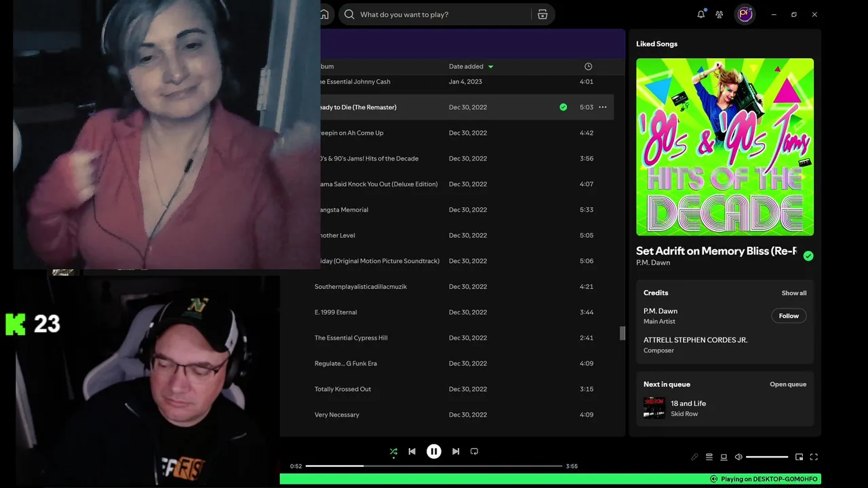Click the speaker icon in green device bar
The image size is (868, 488).
click(713, 479)
